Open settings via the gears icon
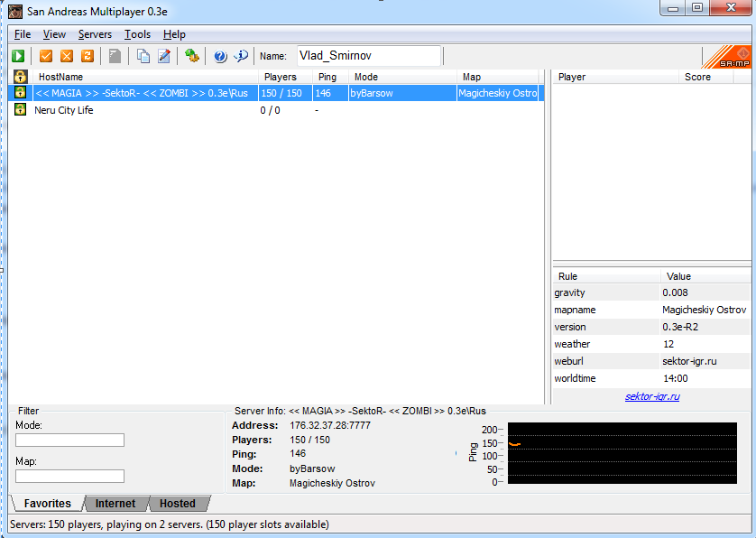The height and width of the screenshot is (538, 756). point(191,56)
